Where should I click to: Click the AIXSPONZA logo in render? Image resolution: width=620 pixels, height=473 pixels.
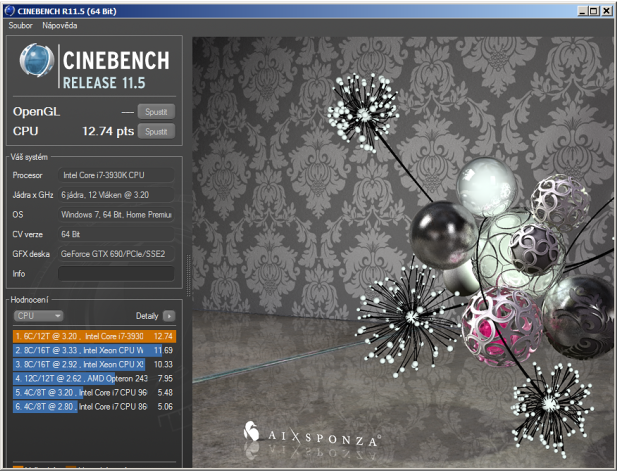(312, 435)
